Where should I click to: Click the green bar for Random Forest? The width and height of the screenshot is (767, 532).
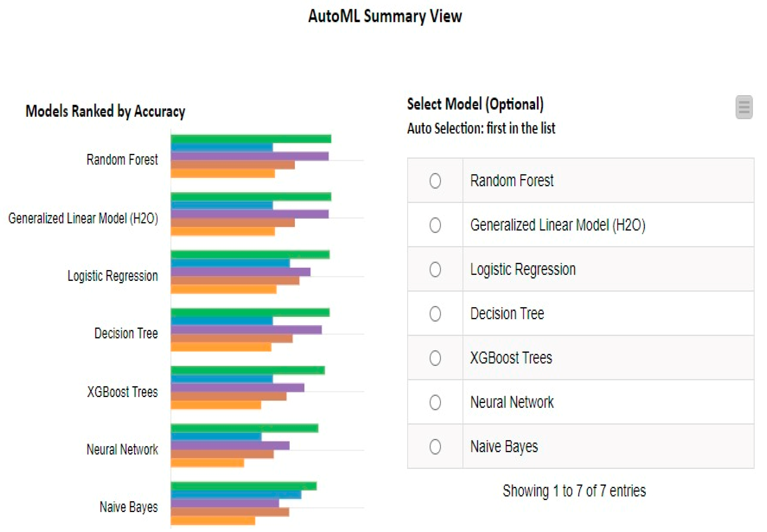pos(251,139)
